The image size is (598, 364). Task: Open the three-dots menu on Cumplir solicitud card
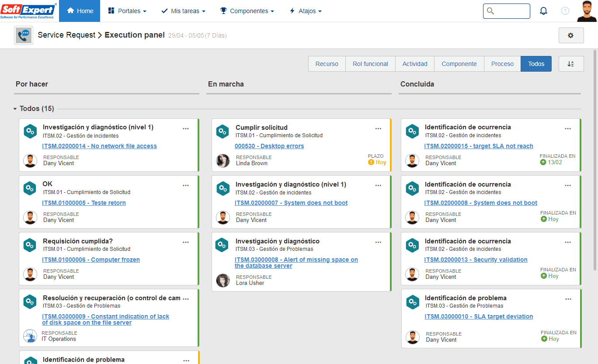[x=379, y=128]
